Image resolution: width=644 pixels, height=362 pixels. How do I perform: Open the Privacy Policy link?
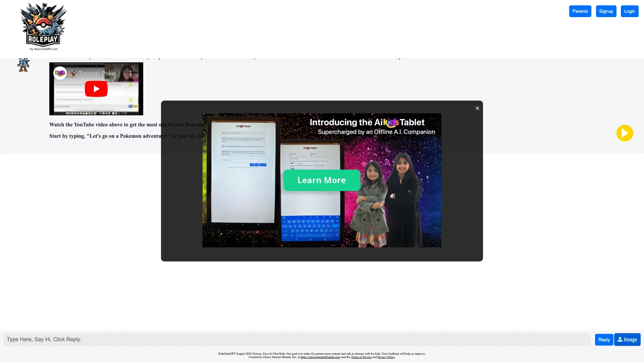[386, 357]
